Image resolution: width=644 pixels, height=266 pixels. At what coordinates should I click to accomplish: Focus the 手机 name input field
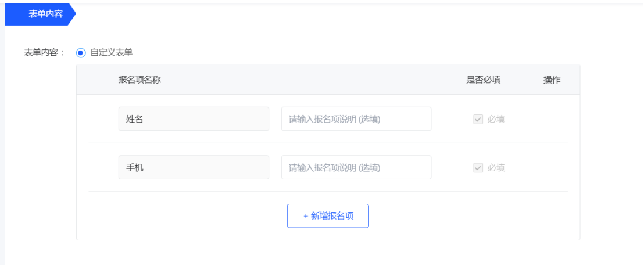[x=194, y=167]
